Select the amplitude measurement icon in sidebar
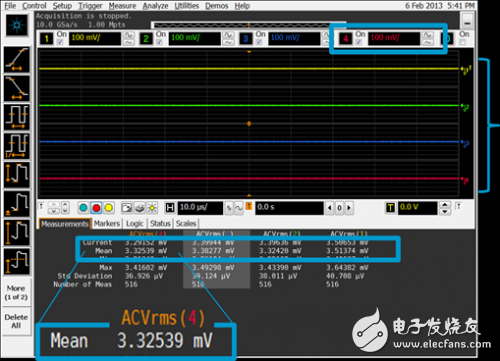This screenshot has height=361, width=500. 17,175
